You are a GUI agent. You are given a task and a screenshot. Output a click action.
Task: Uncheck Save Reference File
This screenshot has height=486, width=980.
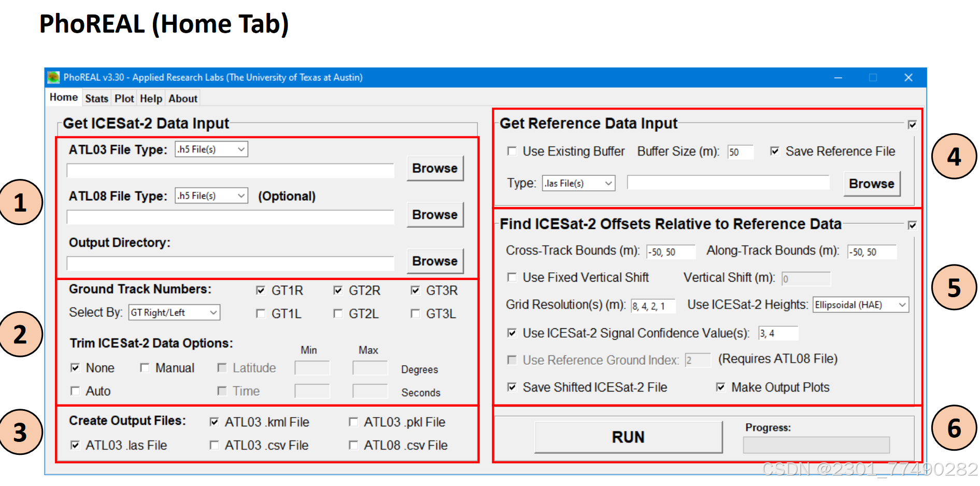pos(775,151)
